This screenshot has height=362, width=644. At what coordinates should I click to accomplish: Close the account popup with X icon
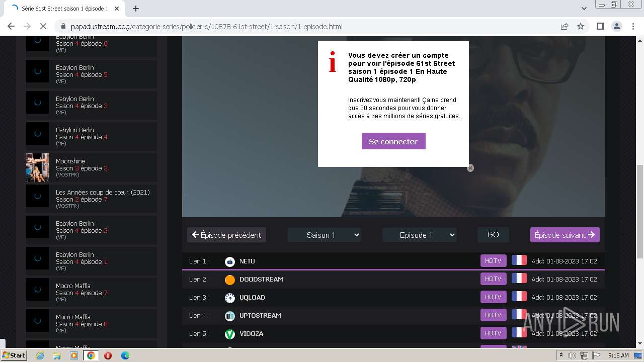[x=470, y=168]
